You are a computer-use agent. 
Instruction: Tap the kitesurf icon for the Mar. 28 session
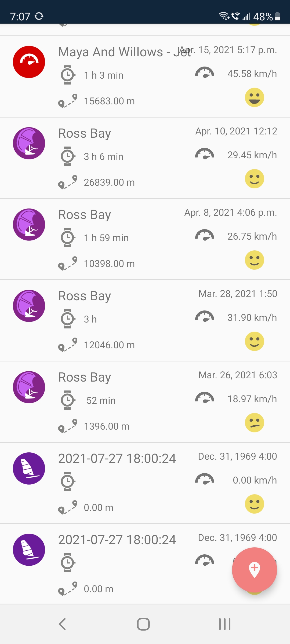29,306
